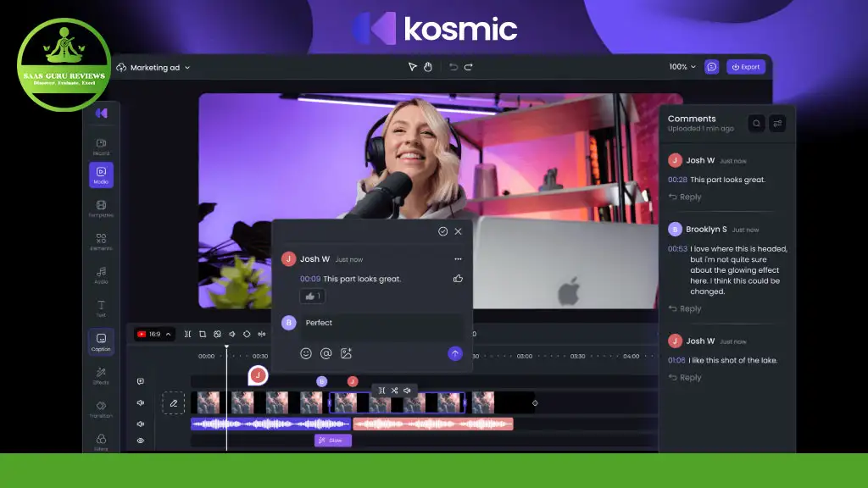Viewport: 868px width, 488px height.
Task: Open three-dot menu on Josh W's comment
Action: (458, 259)
